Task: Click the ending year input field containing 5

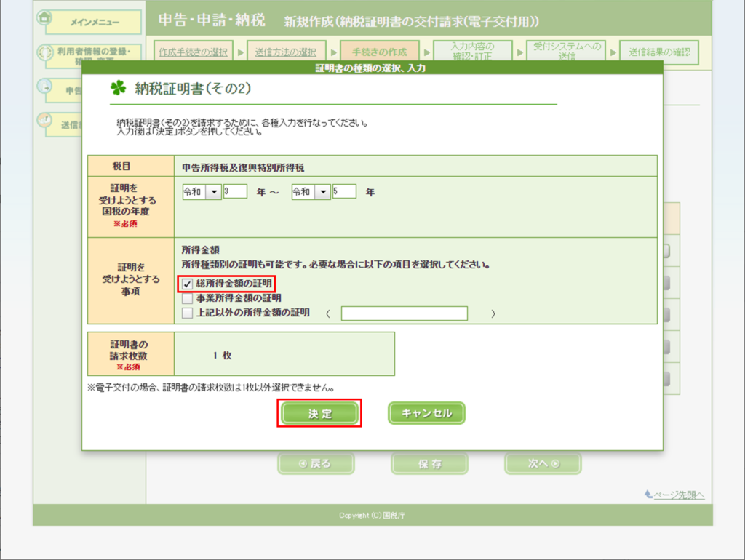Action: [344, 192]
